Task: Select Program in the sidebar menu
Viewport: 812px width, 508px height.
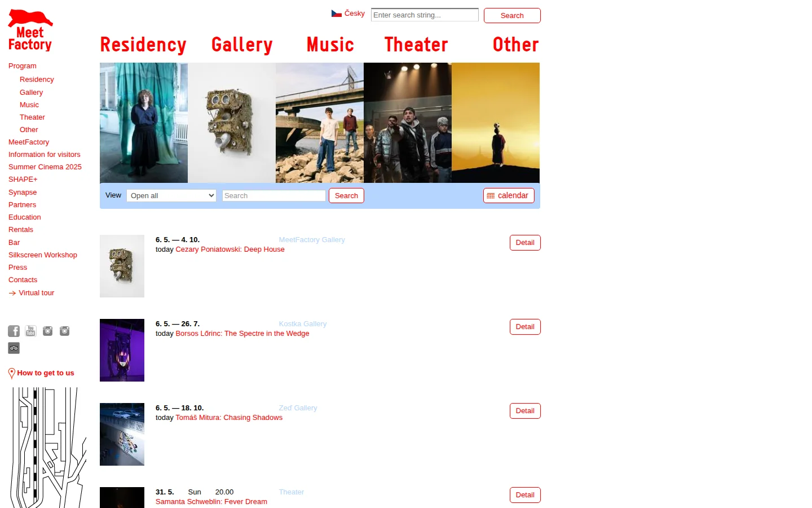Action: pos(23,66)
